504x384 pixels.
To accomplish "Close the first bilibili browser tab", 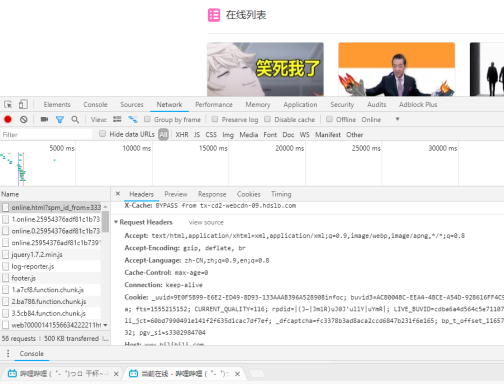I will 116,374.
